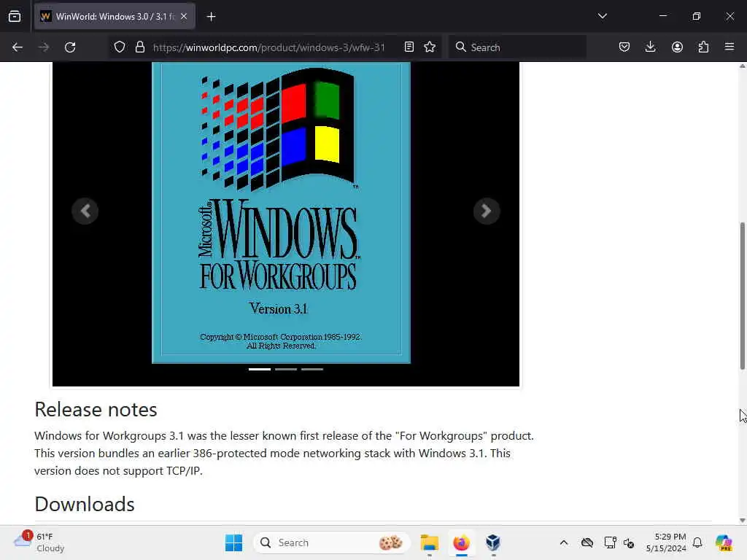This screenshot has width=747, height=560.
Task: Select the third carousel indicator
Action: click(x=312, y=369)
